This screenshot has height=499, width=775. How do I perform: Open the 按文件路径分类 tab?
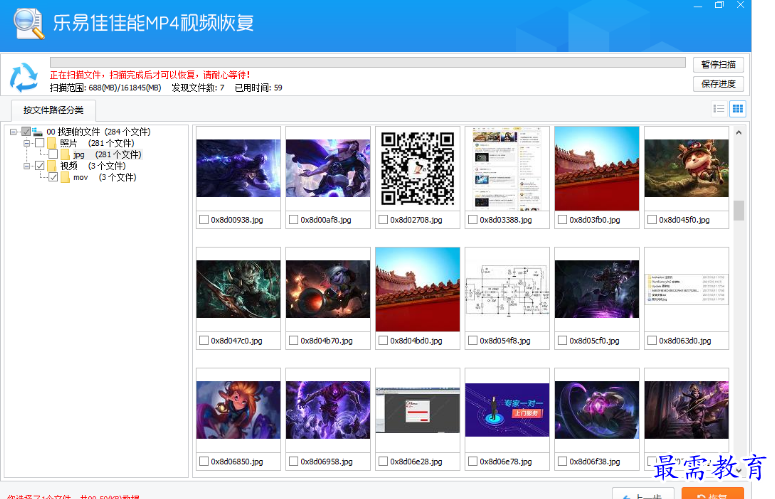(x=53, y=110)
